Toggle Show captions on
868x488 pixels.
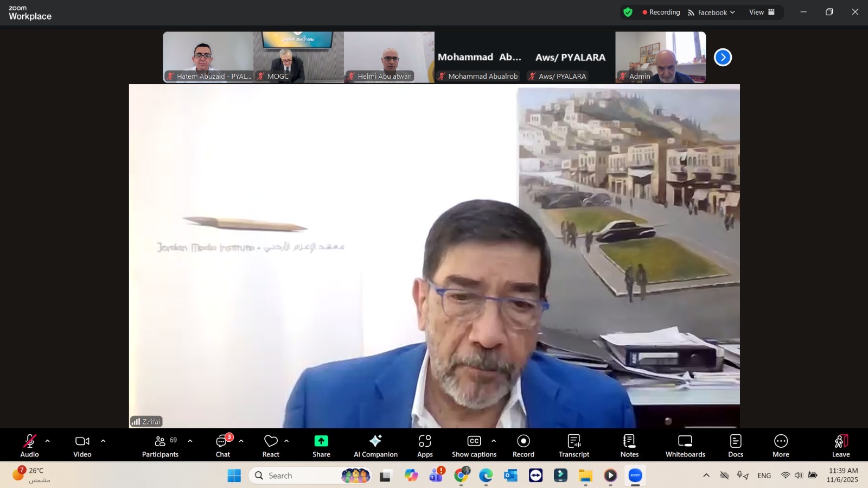(x=474, y=446)
